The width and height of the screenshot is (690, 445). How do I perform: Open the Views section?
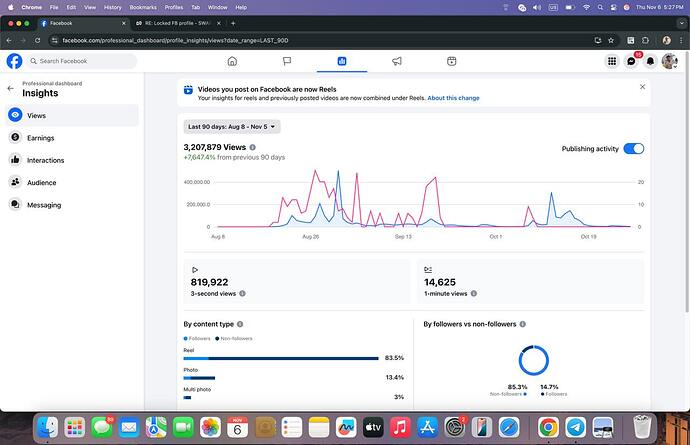pos(72,115)
